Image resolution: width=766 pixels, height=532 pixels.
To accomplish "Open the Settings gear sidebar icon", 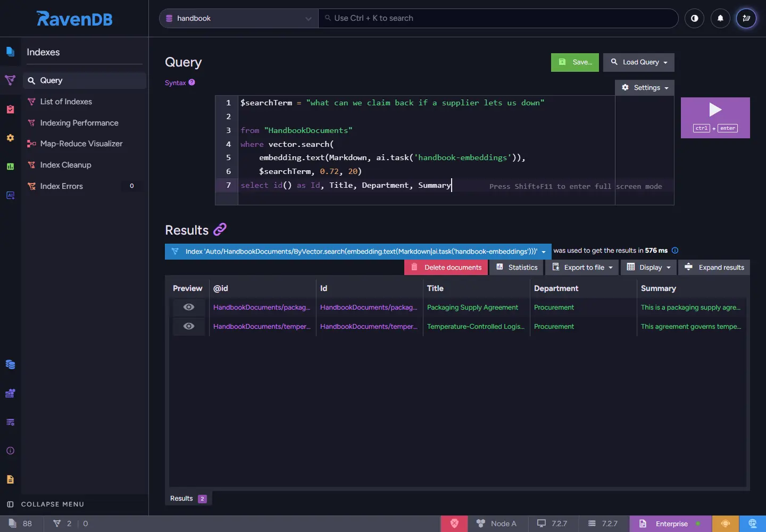I will pos(10,138).
